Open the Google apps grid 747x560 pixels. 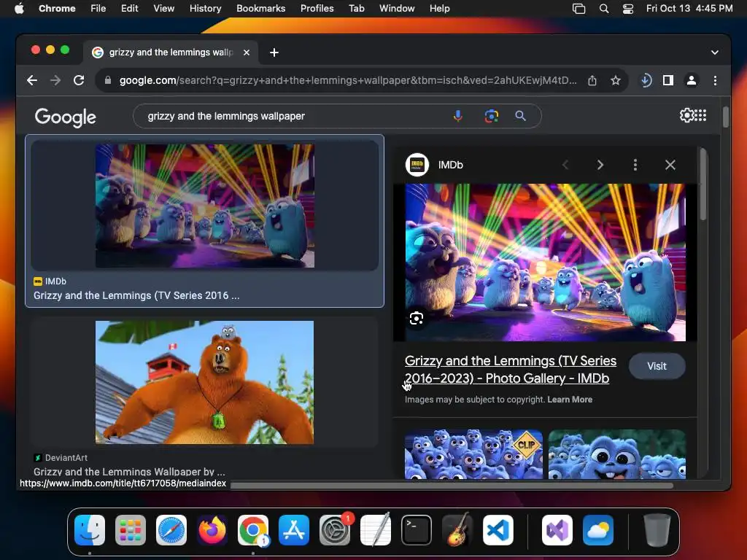(x=700, y=115)
